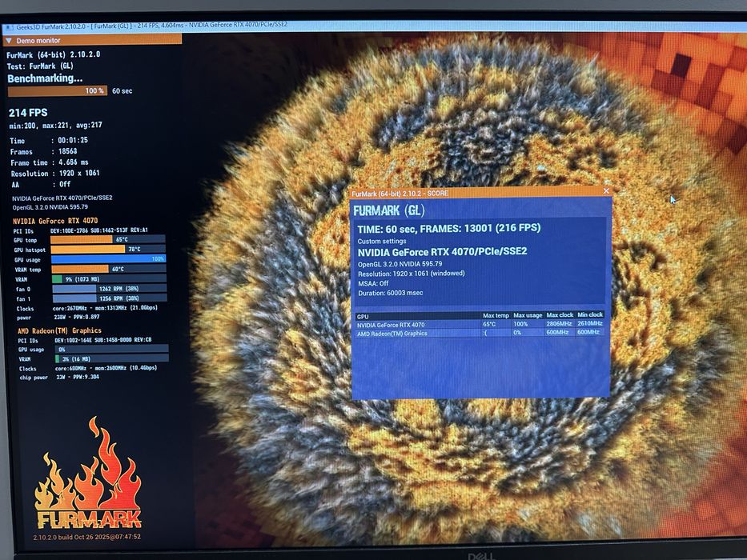Click the Max usage column header

(528, 315)
